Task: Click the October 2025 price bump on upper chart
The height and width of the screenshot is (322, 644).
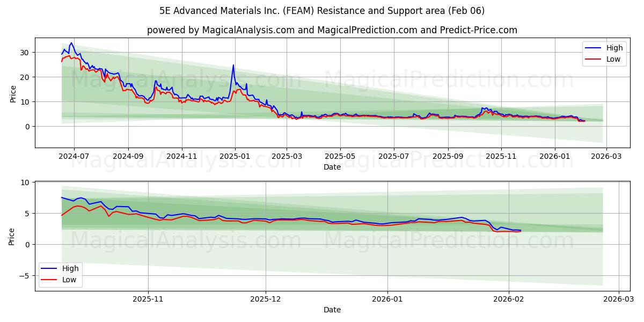Action: click(x=485, y=108)
